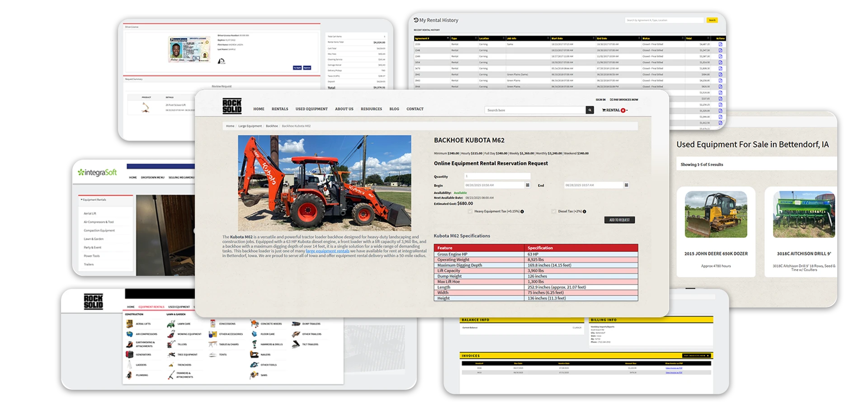
Task: Open the Home menu on backhoe page
Action: [259, 109]
